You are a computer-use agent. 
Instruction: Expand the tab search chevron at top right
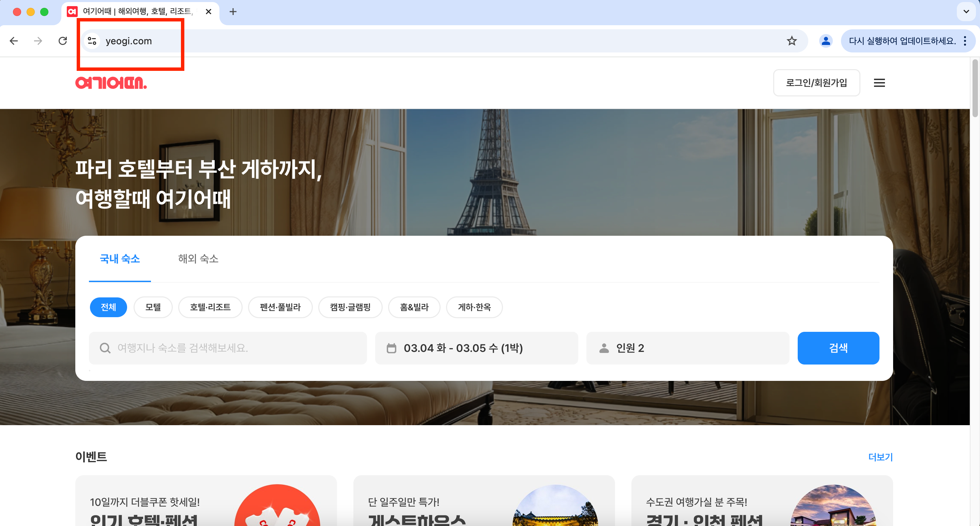pos(966,12)
